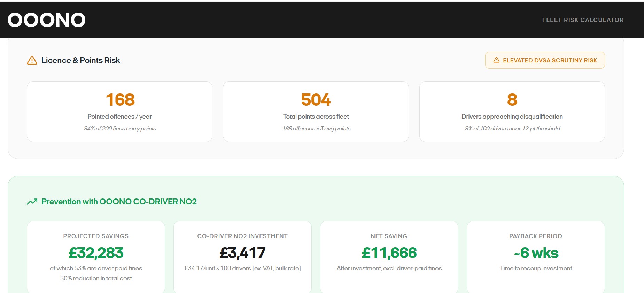Click the Projected Savings card title
The width and height of the screenshot is (644, 293).
click(x=96, y=236)
